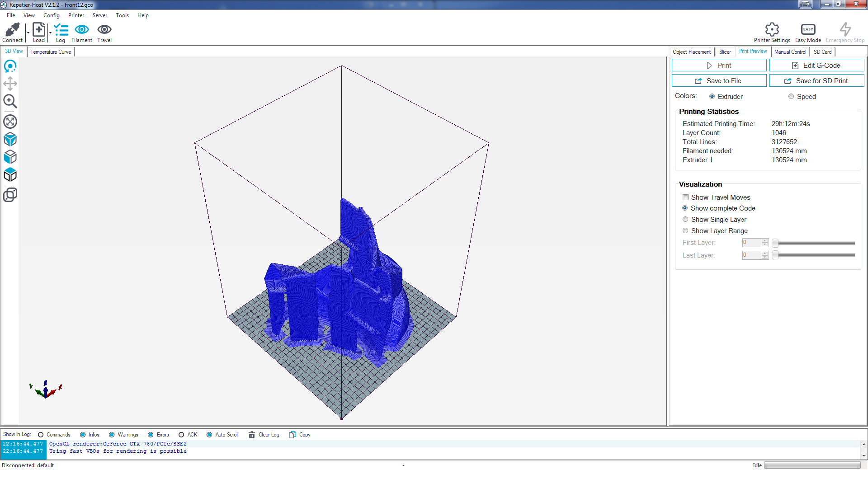This screenshot has width=868, height=488.
Task: Select the zoom magnifier tool
Action: 10,101
